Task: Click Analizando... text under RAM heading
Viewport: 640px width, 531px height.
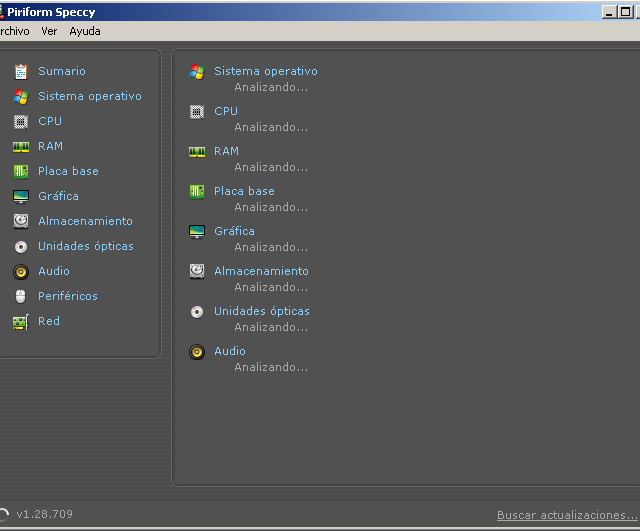Action: (x=271, y=167)
